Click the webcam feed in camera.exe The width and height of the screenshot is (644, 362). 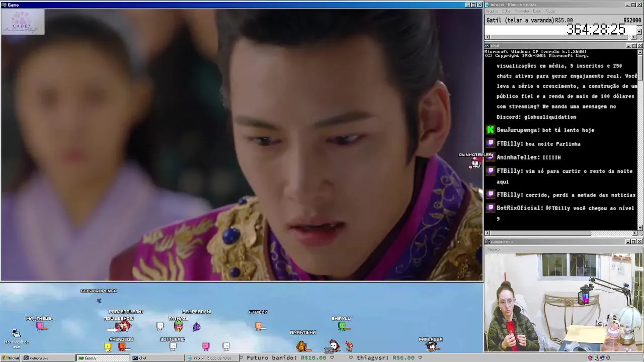563,302
